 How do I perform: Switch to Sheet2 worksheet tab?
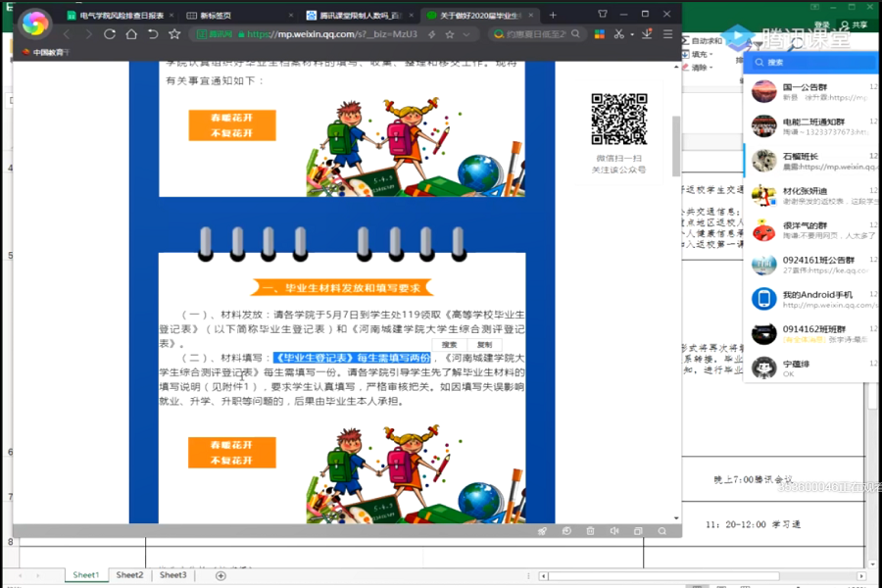(129, 575)
